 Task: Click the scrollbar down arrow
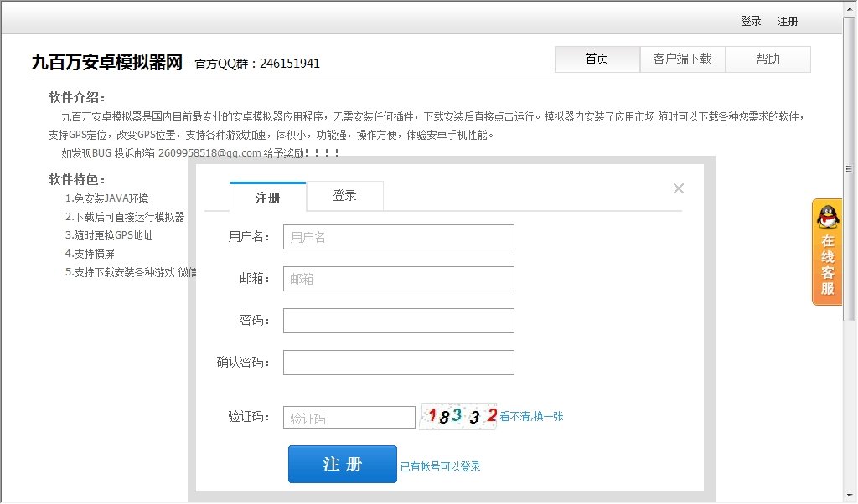(x=850, y=496)
